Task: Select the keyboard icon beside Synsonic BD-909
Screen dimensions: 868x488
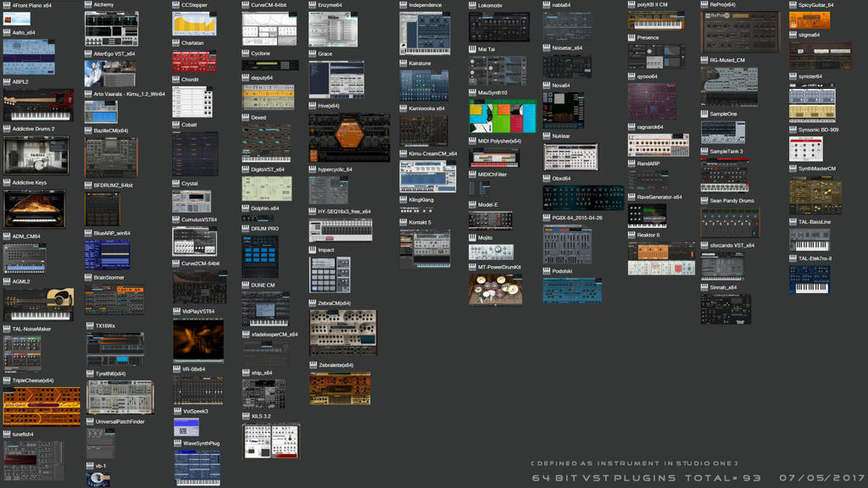Action: pos(793,130)
